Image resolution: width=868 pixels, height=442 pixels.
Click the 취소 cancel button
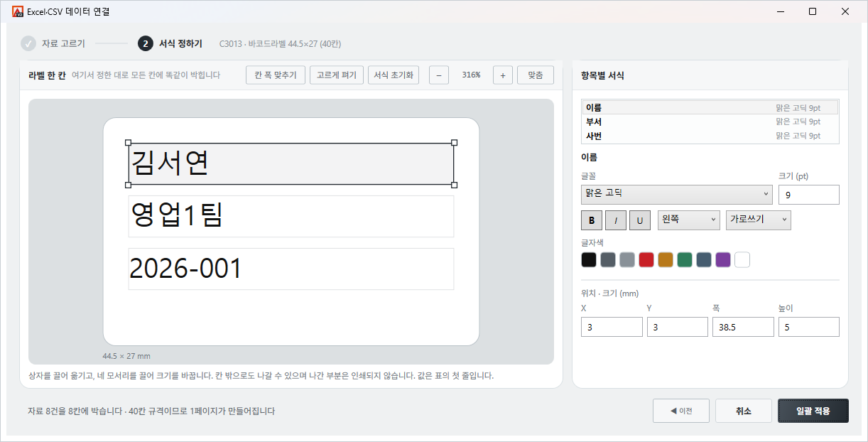tap(744, 411)
